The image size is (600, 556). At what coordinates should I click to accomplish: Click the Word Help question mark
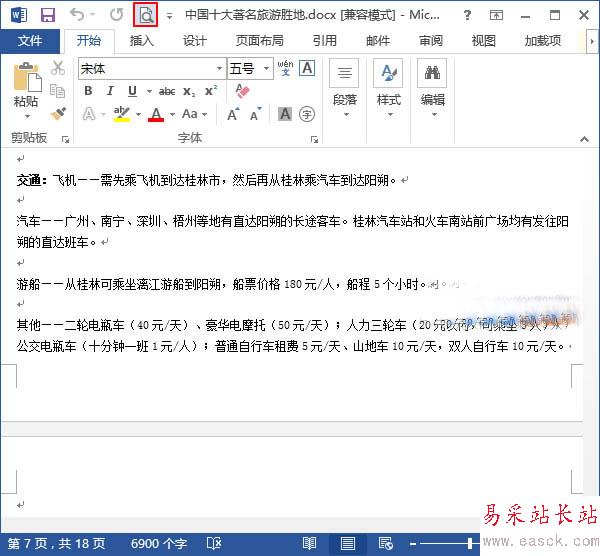pyautogui.click(x=467, y=15)
